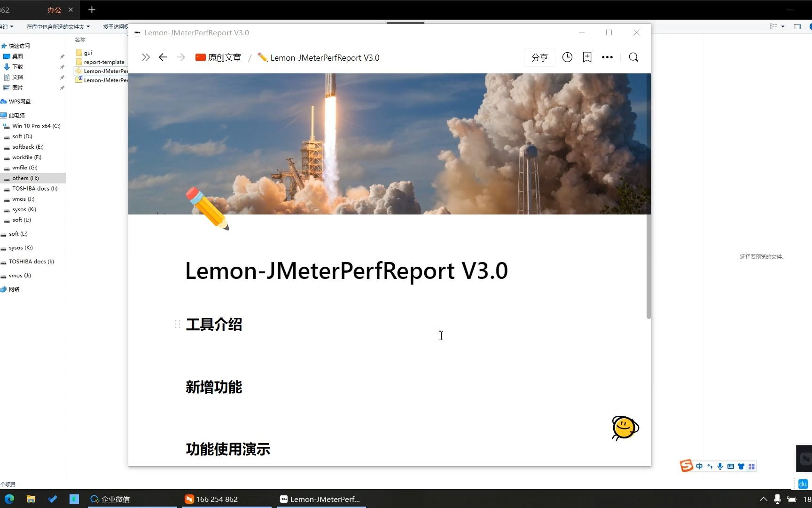Viewport: 812px width, 508px height.
Task: Open page history clock icon
Action: pyautogui.click(x=567, y=57)
